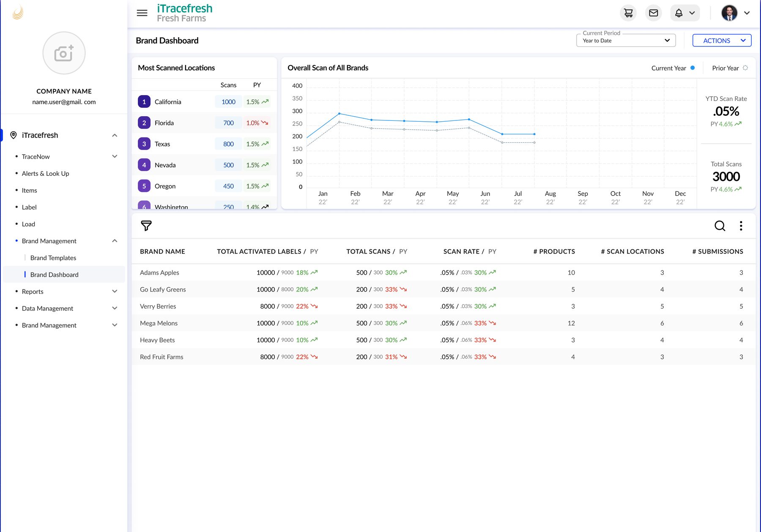Click the orange logo in the sidebar
This screenshot has width=761, height=532.
click(18, 13)
